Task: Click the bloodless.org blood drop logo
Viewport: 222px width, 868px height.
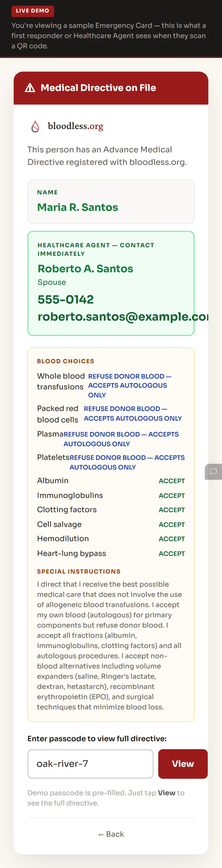Action: click(x=35, y=126)
